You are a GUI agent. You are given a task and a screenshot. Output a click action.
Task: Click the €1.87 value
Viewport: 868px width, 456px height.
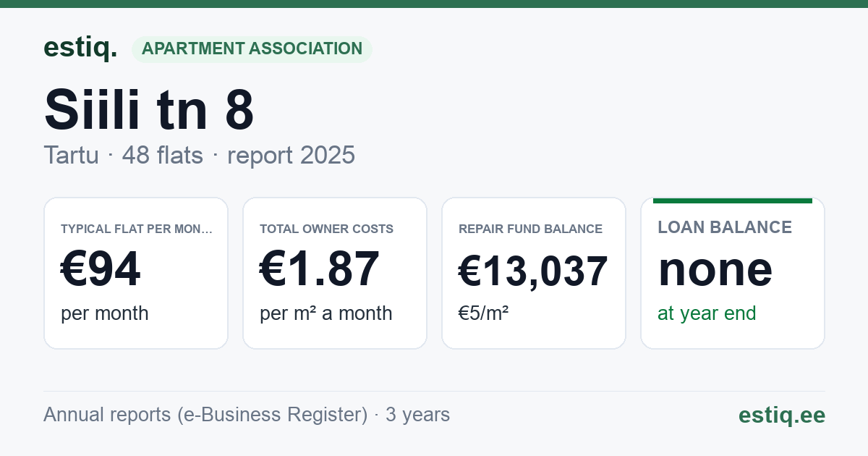pos(319,269)
